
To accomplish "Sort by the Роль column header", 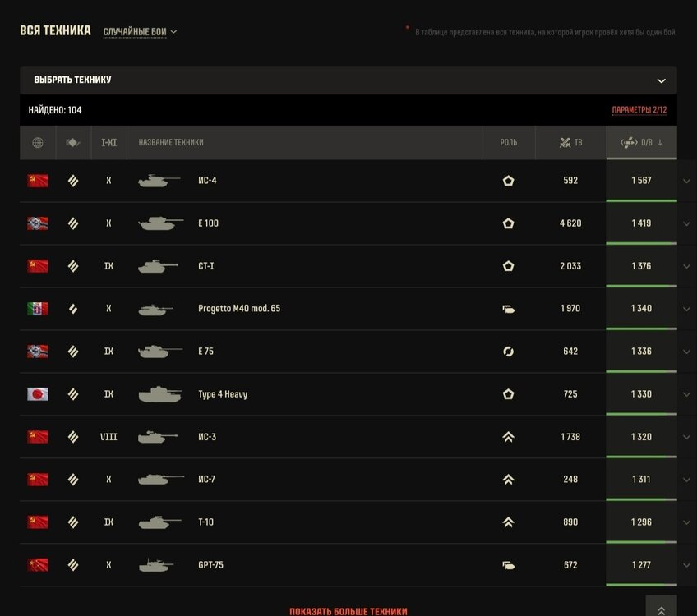I will [x=509, y=143].
